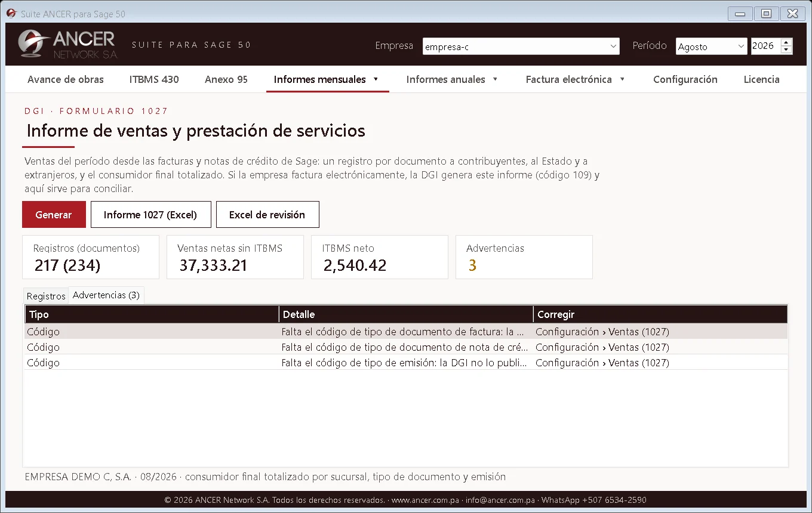The height and width of the screenshot is (513, 812).
Task: Click the Detalle column header
Action: pos(406,314)
